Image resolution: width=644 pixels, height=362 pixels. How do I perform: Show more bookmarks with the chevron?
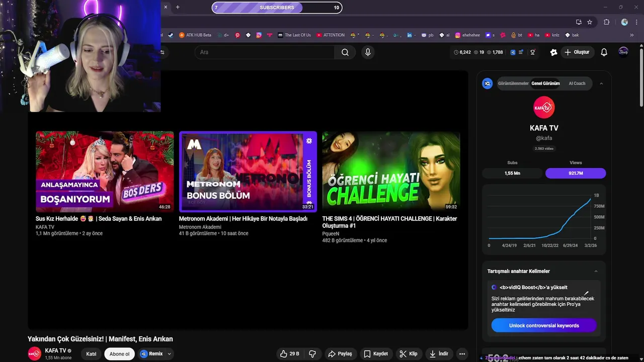click(x=632, y=35)
